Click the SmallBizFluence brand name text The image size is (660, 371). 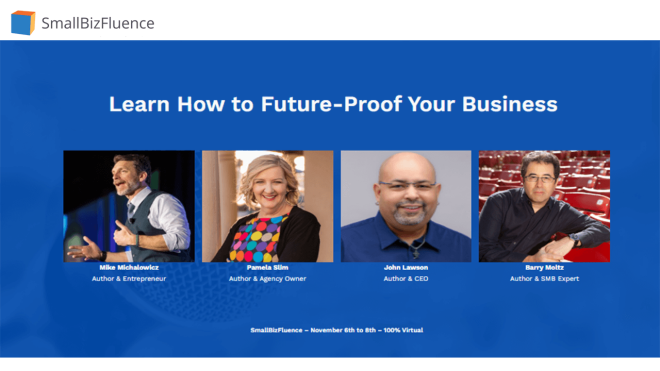tap(98, 23)
